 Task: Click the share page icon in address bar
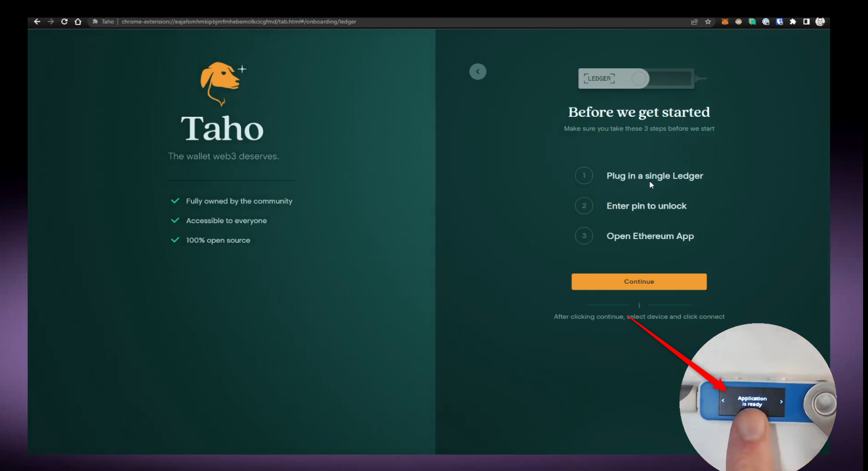[x=694, y=22]
